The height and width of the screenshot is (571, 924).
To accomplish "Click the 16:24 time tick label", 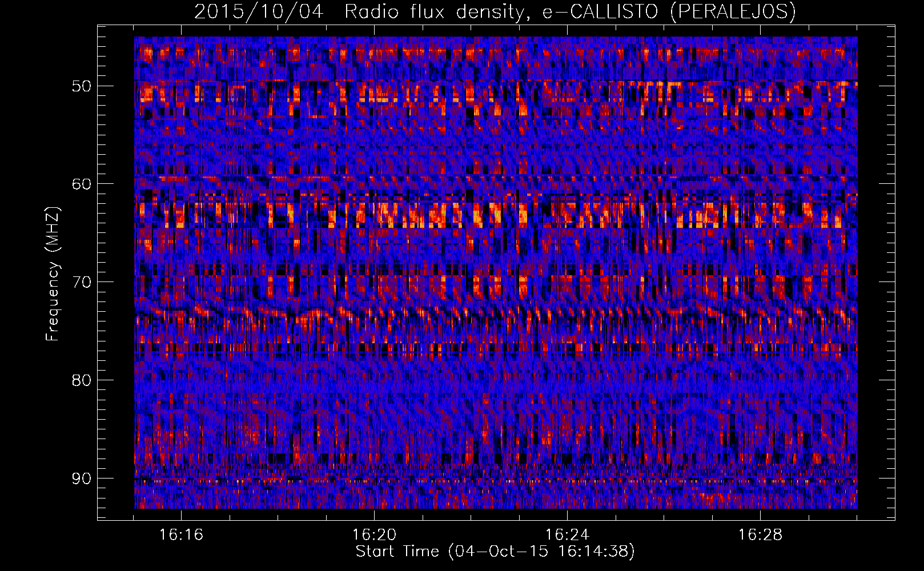I will (x=567, y=535).
